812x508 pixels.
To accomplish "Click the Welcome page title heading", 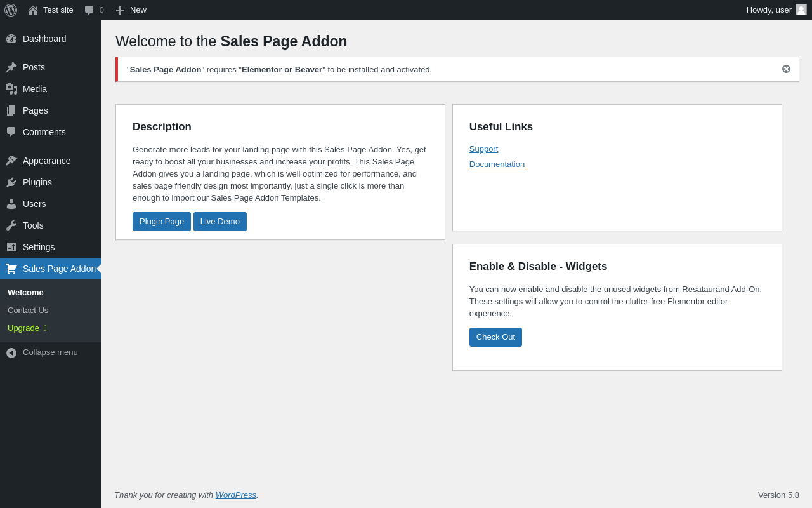I will pos(232,41).
